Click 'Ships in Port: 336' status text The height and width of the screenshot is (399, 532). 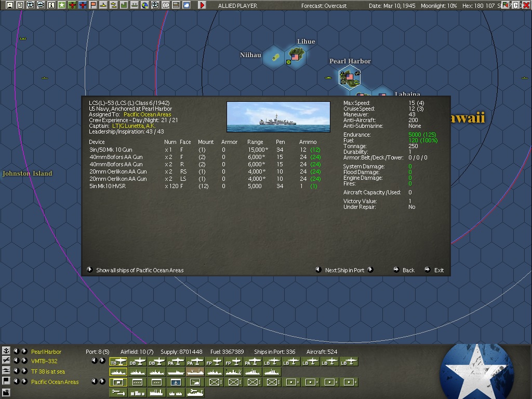(274, 352)
